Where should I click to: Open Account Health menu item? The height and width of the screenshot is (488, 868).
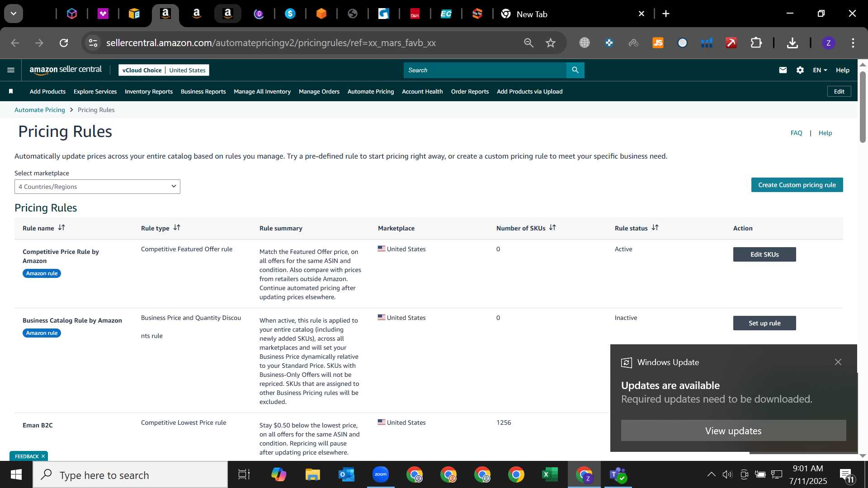422,91
